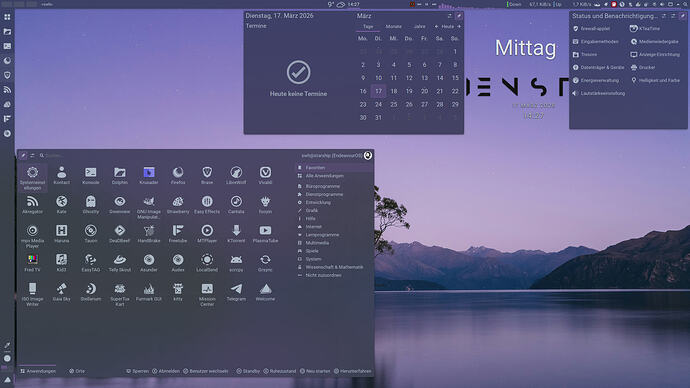This screenshot has height=388, width=690.
Task: Launch the Freetube app
Action: click(178, 234)
